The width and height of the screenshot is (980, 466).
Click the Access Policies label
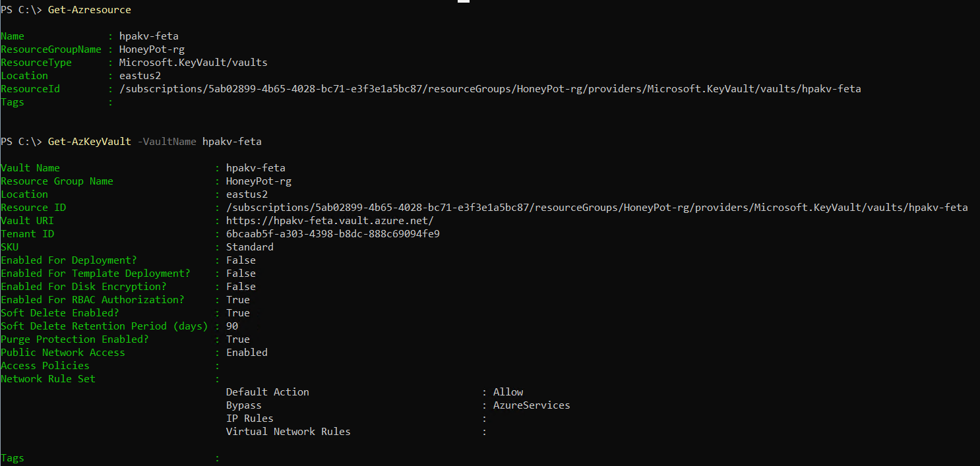[45, 366]
